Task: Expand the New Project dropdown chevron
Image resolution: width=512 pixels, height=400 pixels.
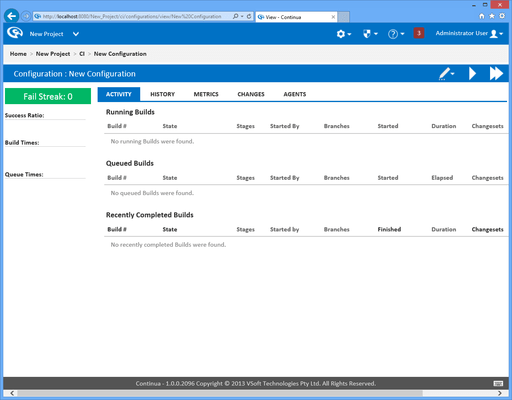Action: pyautogui.click(x=76, y=34)
